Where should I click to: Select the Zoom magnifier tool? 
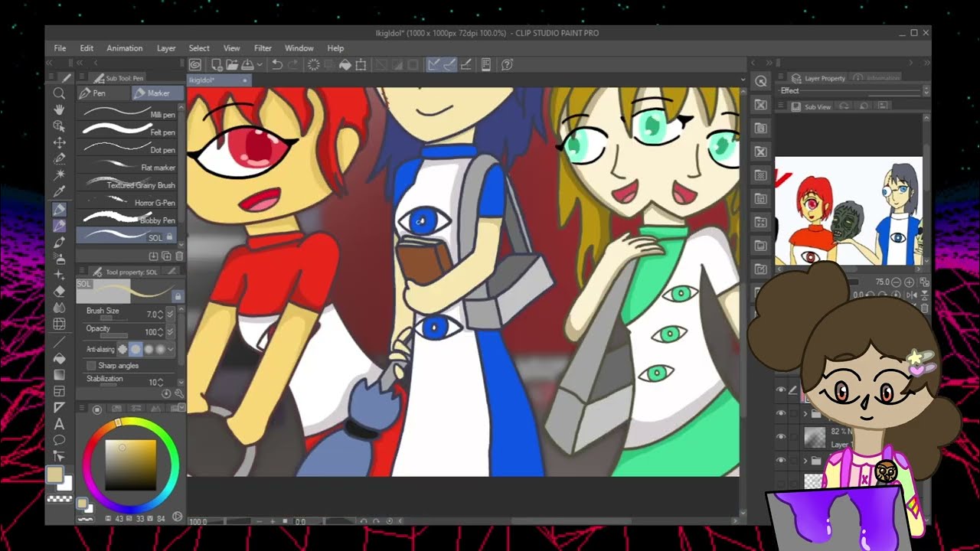59,93
